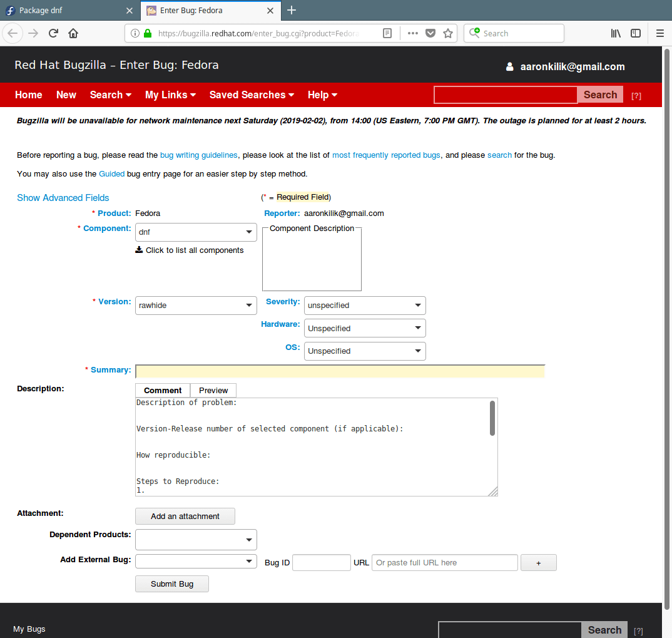Open the bug writing guidelines link

pos(199,155)
